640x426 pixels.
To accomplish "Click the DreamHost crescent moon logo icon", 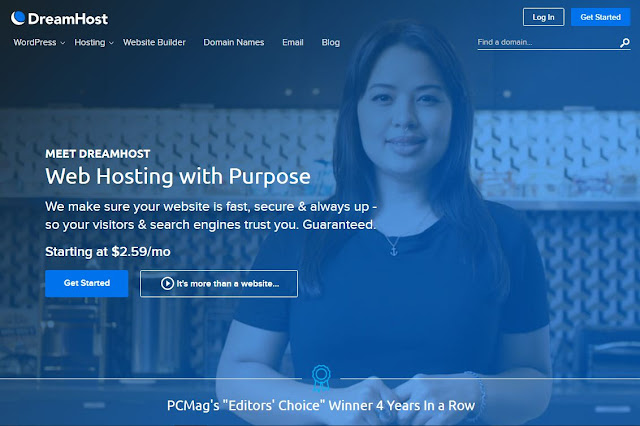I will pos(18,18).
